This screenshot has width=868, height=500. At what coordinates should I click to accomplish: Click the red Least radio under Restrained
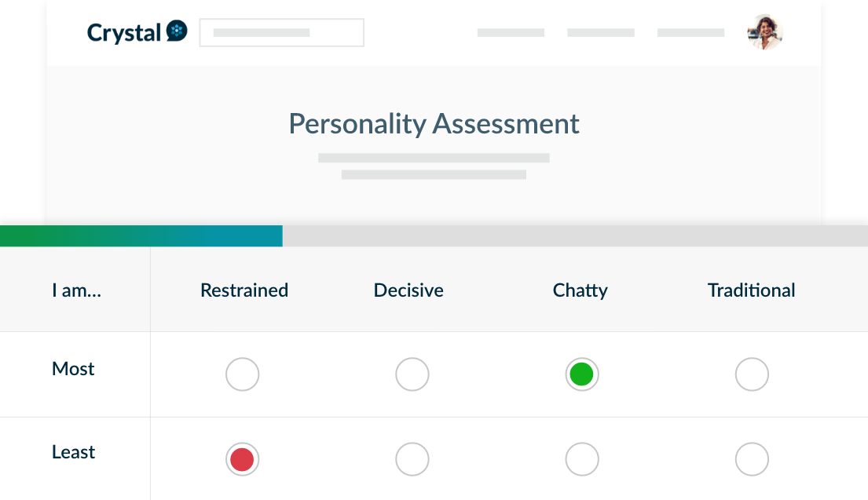(243, 459)
